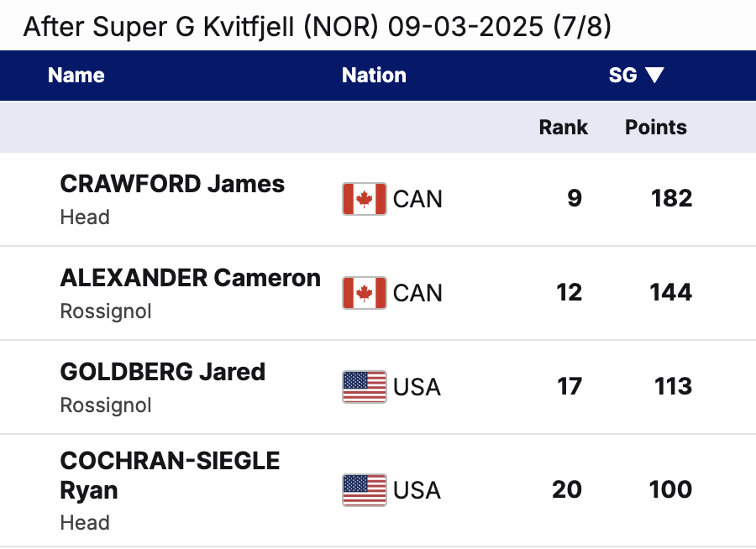Click the 100 points for Cochran-Siegle

click(670, 489)
